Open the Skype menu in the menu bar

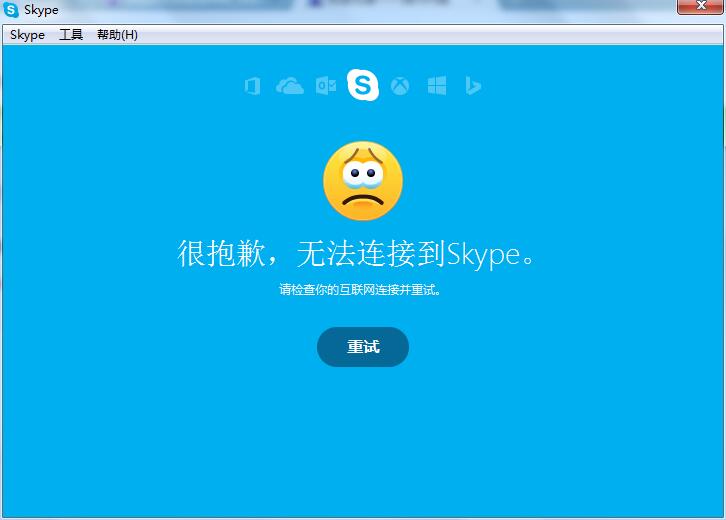(x=27, y=35)
